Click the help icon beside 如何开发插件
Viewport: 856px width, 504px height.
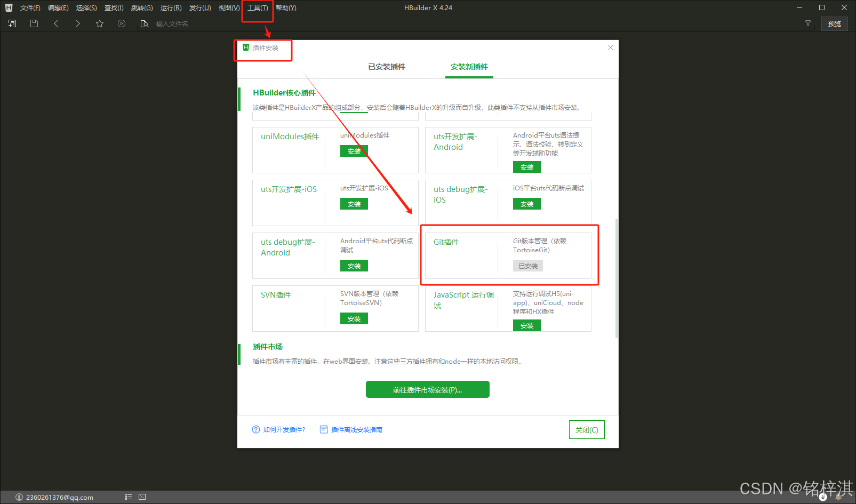(256, 429)
